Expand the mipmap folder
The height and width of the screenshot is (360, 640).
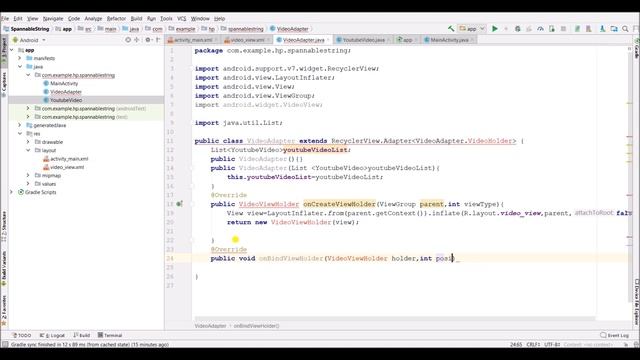pos(28,176)
